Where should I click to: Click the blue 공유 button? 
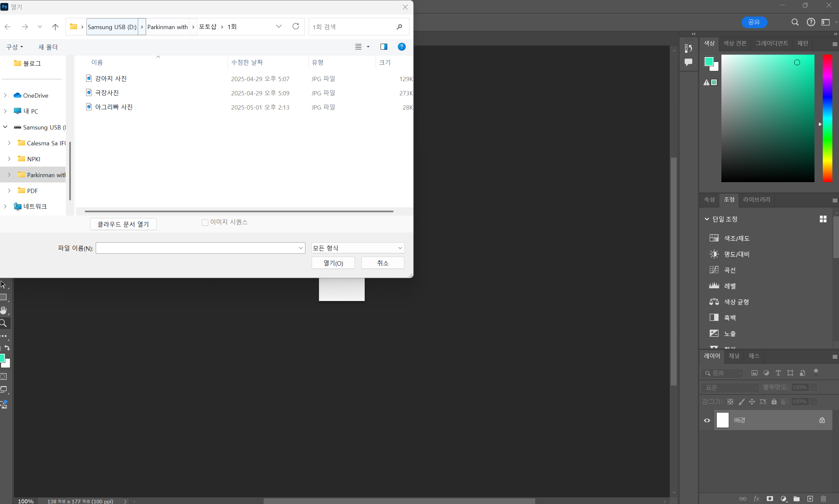pos(754,23)
